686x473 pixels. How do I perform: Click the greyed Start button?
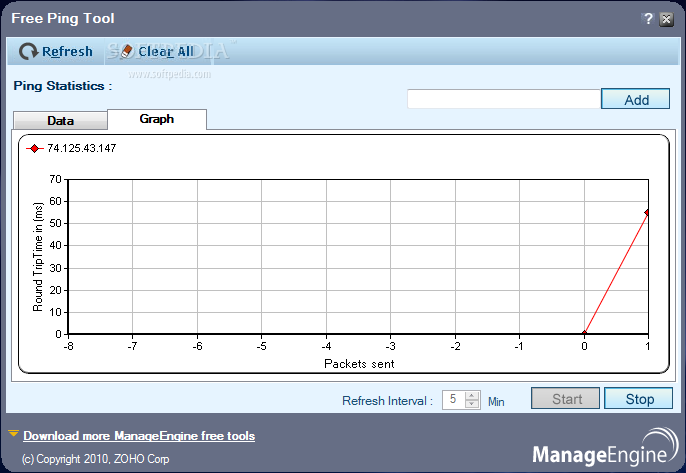(565, 398)
